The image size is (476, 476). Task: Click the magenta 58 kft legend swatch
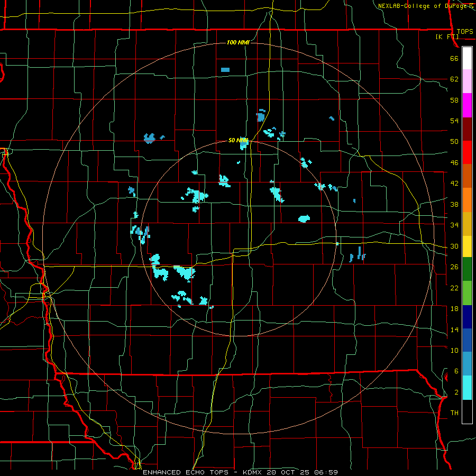pos(467,105)
